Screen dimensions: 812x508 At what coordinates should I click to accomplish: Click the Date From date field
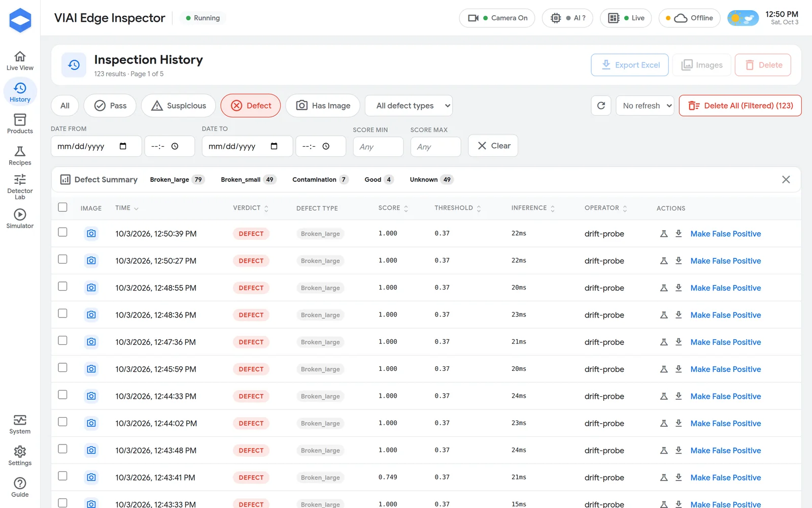(96, 146)
